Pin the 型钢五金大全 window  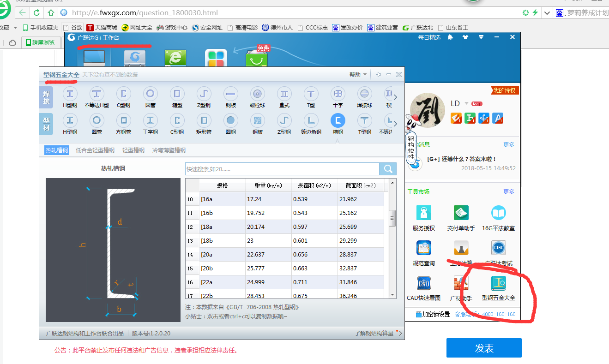pyautogui.click(x=378, y=75)
